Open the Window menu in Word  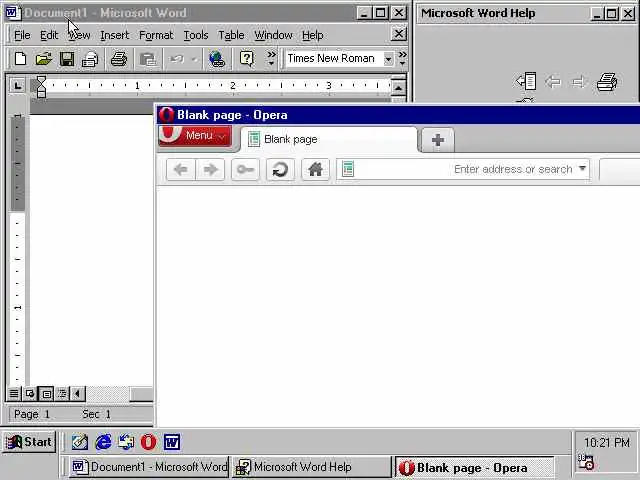pyautogui.click(x=273, y=36)
